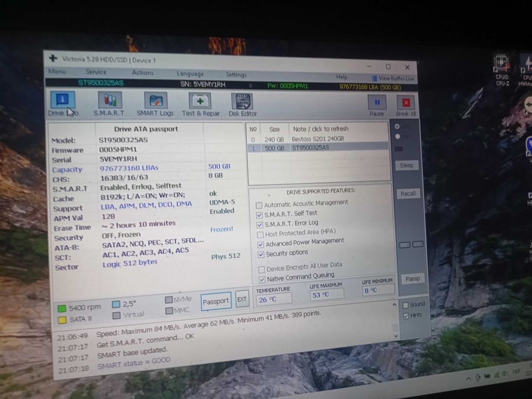
Task: Toggle Host Protected Area (HPA) checkbox
Action: tap(260, 234)
